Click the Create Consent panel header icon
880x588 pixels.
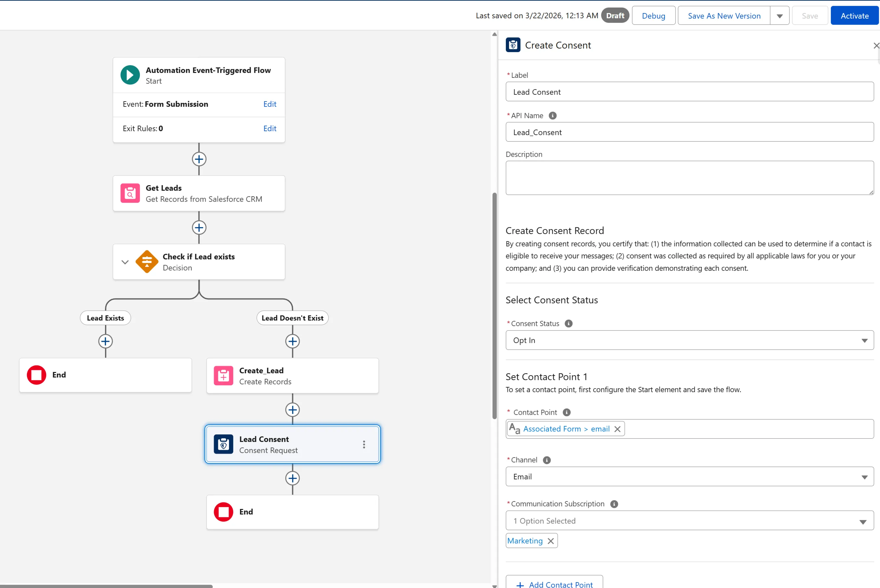coord(513,45)
